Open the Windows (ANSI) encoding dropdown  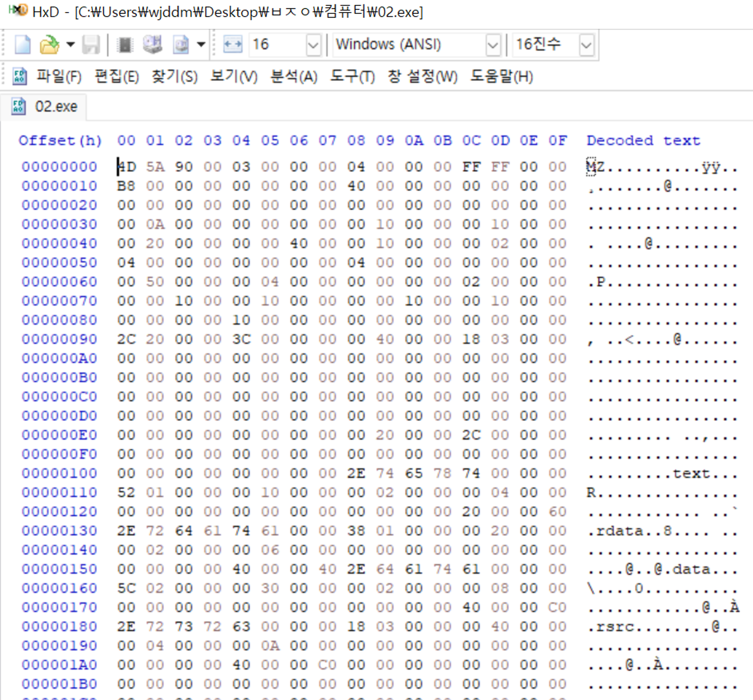click(x=492, y=45)
